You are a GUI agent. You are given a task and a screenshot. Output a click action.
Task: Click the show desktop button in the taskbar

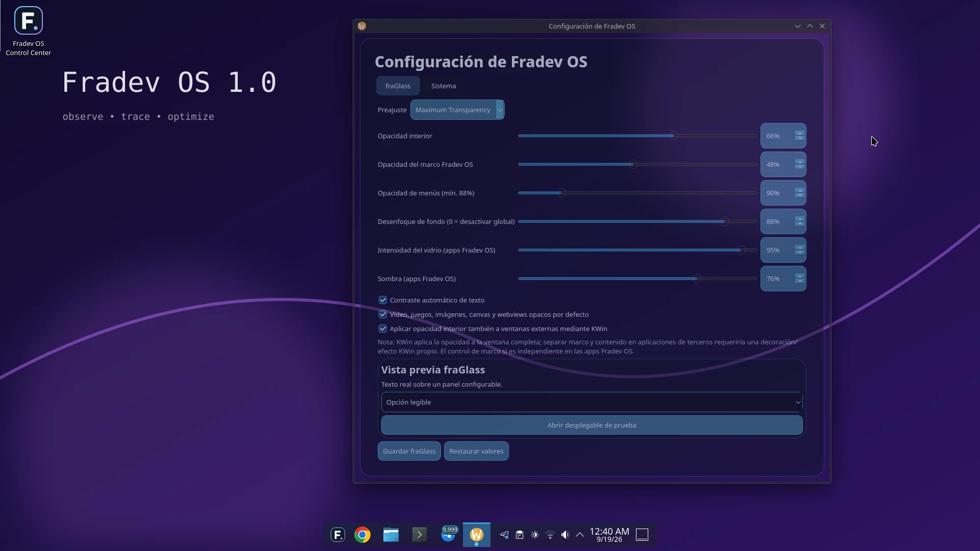(642, 535)
